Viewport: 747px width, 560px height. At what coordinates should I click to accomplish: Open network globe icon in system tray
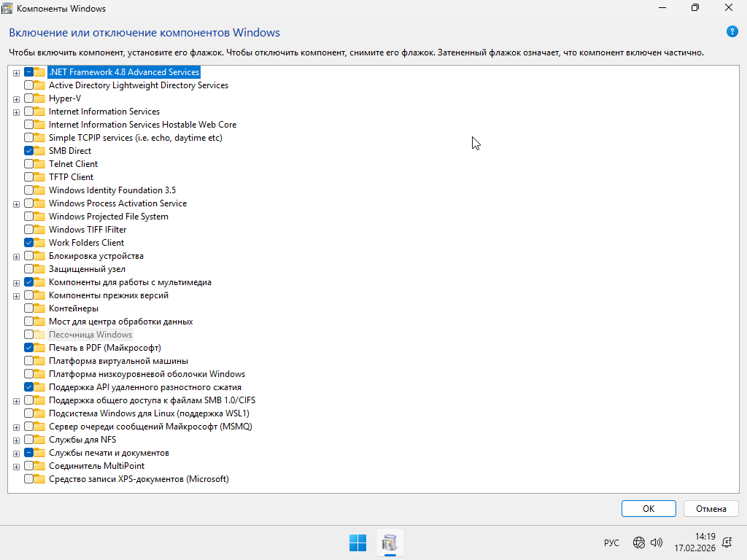coord(639,542)
